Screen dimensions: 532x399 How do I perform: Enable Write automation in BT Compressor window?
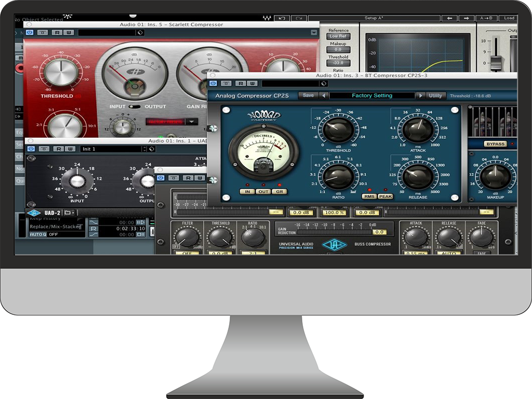click(x=252, y=83)
